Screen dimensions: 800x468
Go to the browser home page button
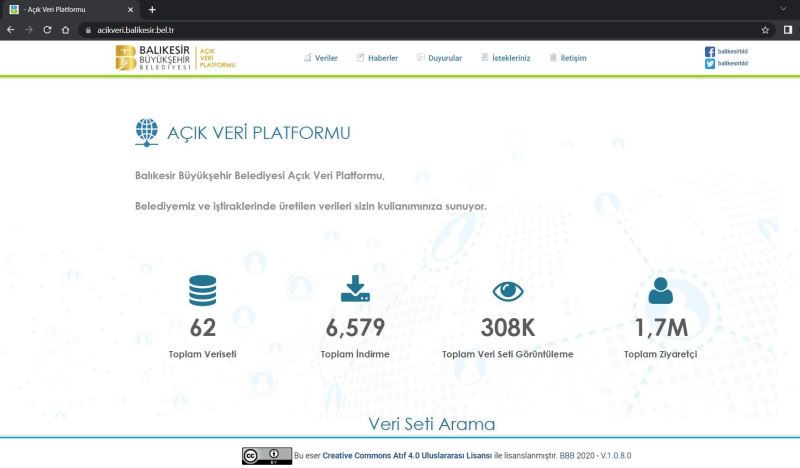coord(65,30)
